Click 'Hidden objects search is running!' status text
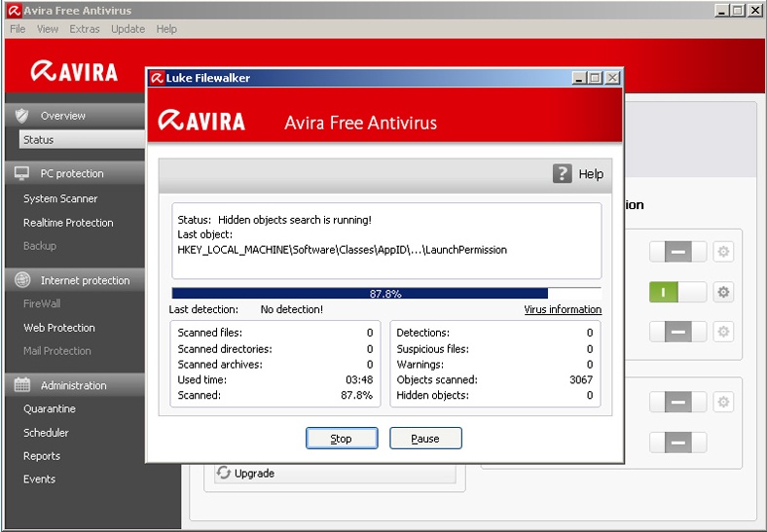767x532 pixels. [x=295, y=220]
